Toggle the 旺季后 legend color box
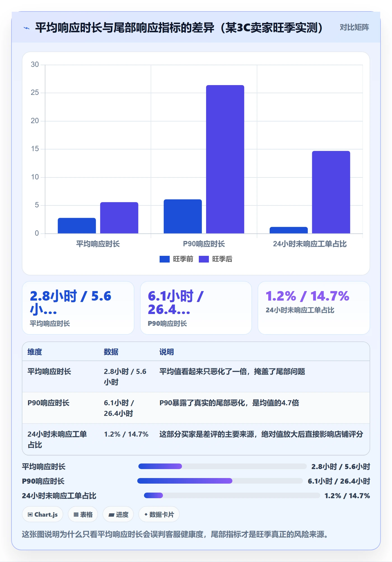392x562 pixels. 204,259
